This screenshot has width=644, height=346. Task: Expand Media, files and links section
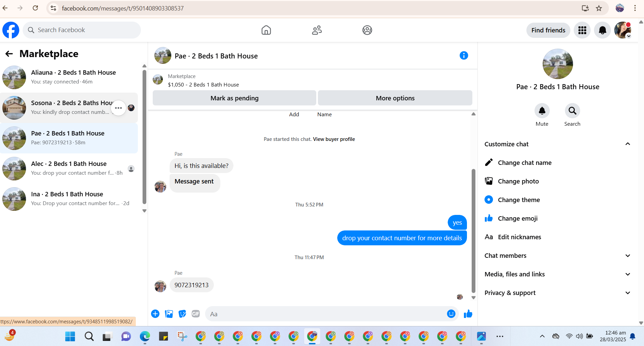tap(628, 274)
